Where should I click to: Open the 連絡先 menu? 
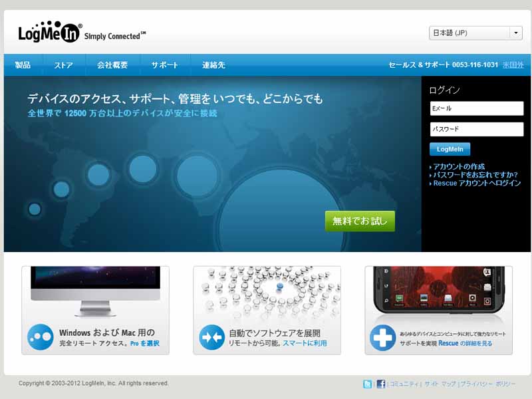213,65
